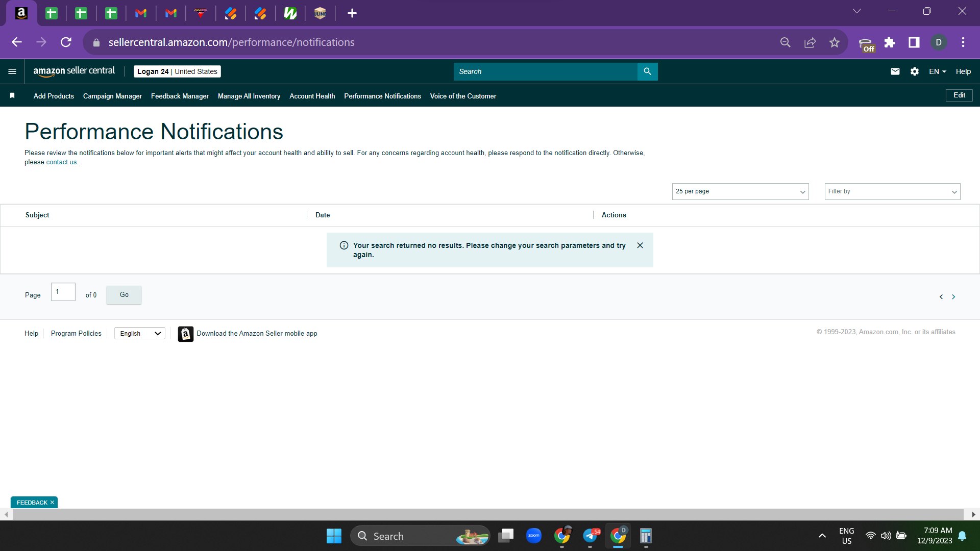The width and height of the screenshot is (980, 551).
Task: Open Manage All Inventory menu item
Action: (249, 96)
